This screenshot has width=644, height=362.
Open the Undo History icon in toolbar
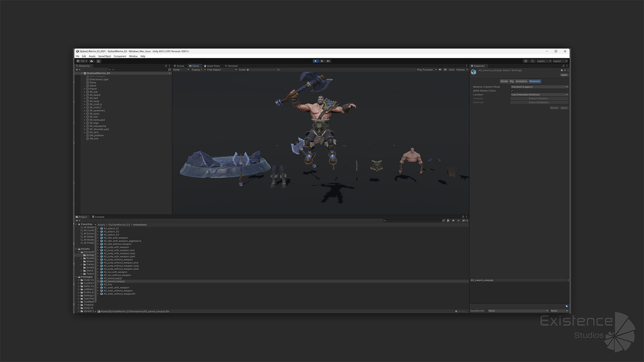[526, 61]
